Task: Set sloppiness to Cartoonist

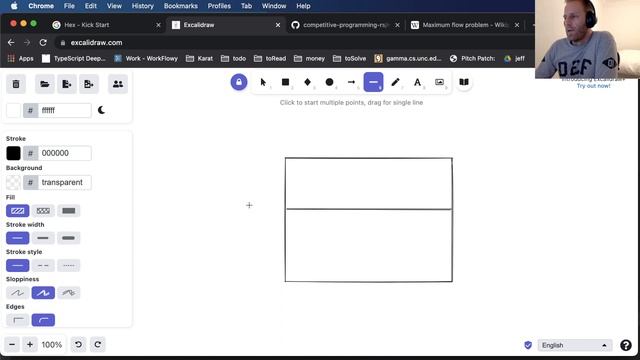Action: [x=69, y=293]
